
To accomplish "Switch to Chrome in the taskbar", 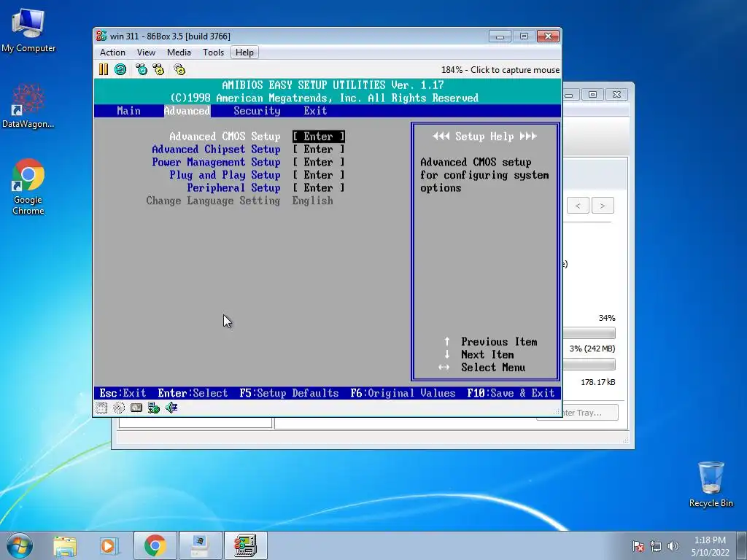I will coord(155,545).
